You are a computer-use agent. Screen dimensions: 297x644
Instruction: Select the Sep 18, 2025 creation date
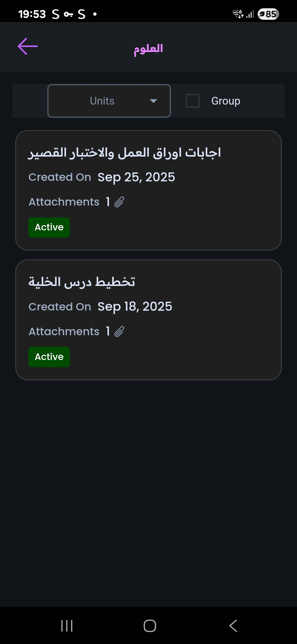(x=135, y=307)
